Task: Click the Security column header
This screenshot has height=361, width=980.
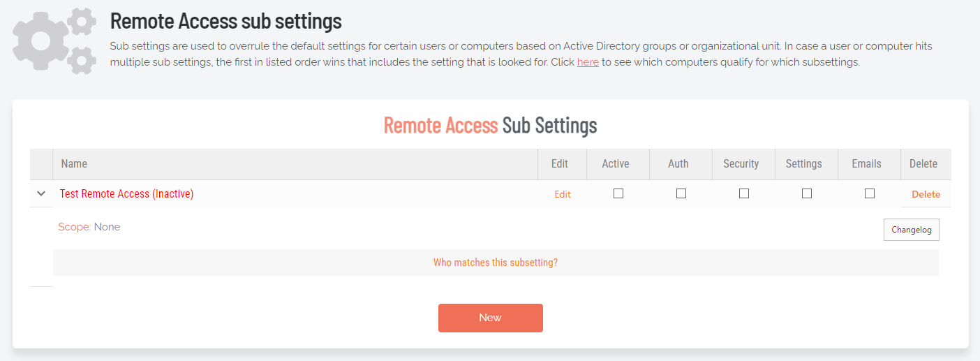Action: [x=741, y=163]
